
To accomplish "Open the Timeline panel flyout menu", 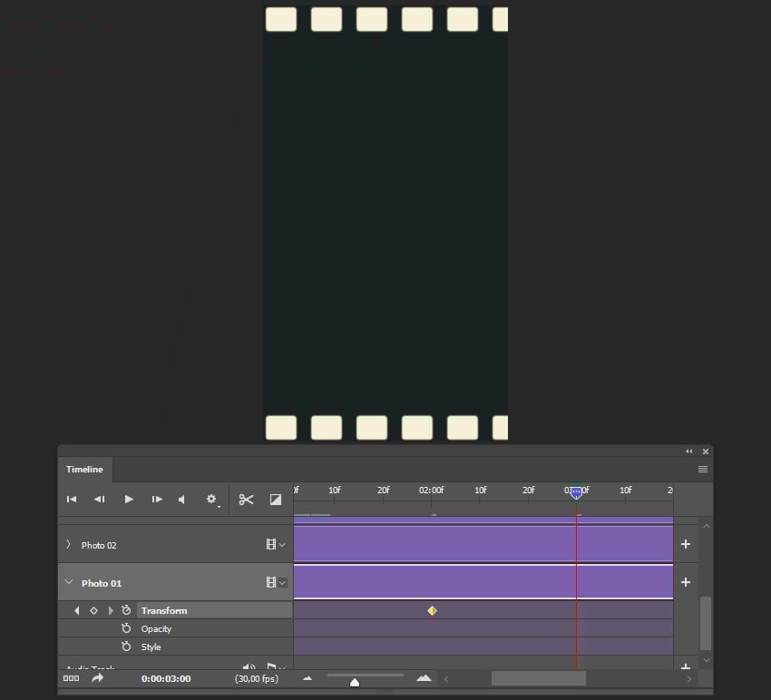I will coord(703,469).
